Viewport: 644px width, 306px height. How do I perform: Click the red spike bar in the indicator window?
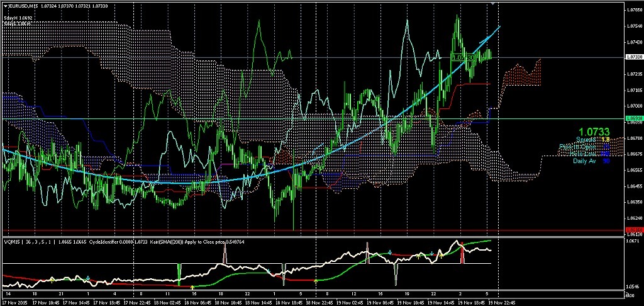462,253
